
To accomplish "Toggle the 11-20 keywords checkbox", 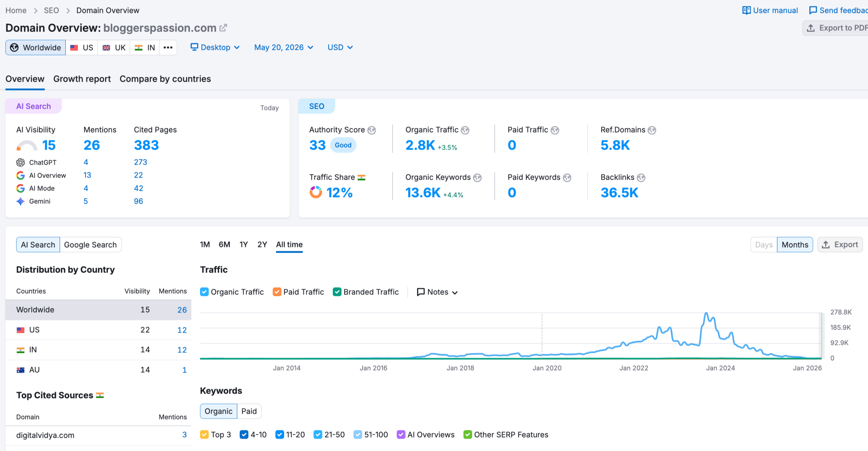I will (x=280, y=435).
